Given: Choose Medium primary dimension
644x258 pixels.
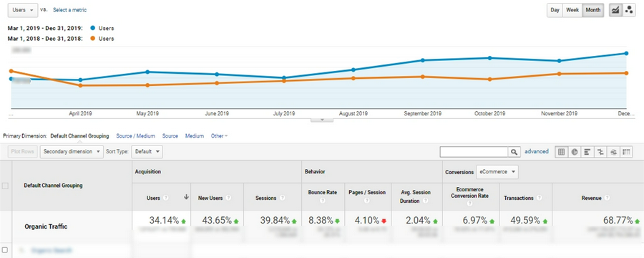Looking at the screenshot, I should pyautogui.click(x=194, y=135).
